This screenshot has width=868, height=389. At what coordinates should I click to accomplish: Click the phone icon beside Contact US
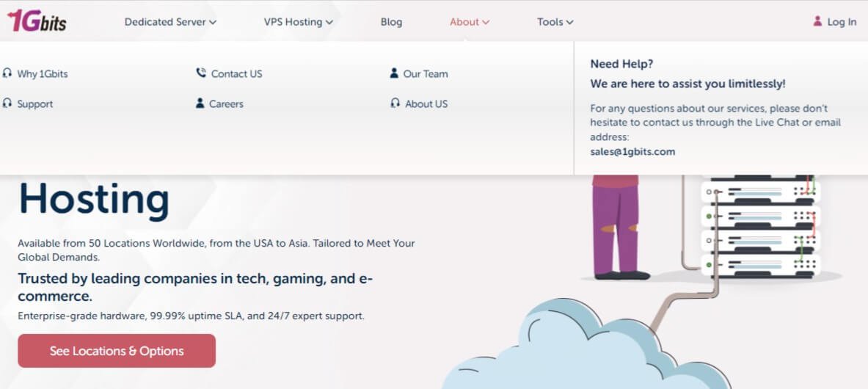201,73
